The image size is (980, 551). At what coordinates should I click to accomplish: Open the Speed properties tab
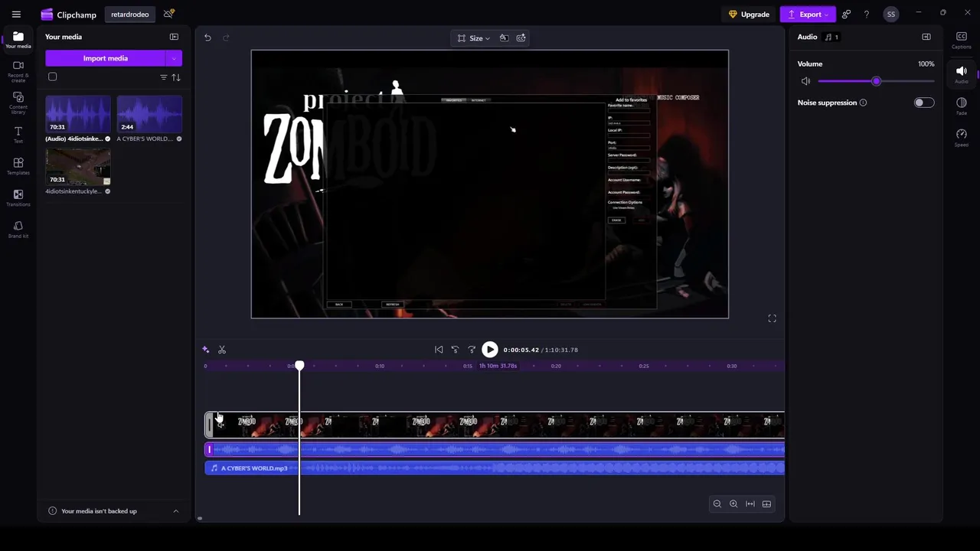[x=962, y=138]
